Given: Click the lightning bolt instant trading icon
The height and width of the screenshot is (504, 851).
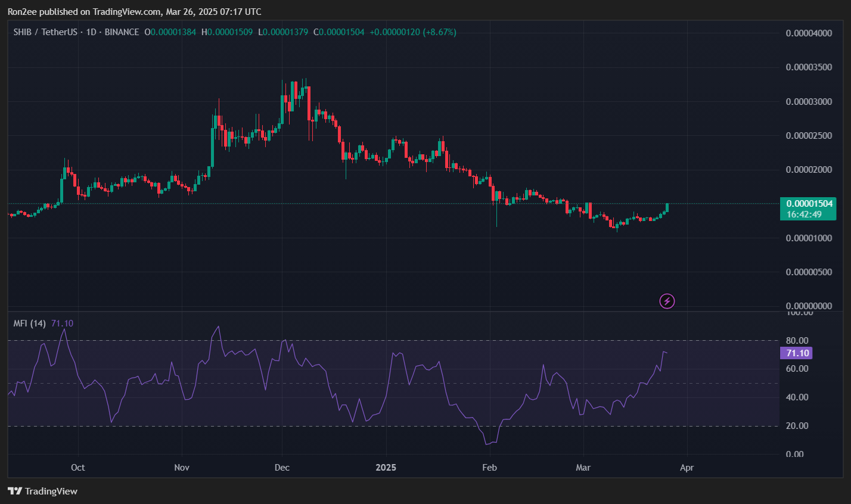Looking at the screenshot, I should pyautogui.click(x=667, y=301).
